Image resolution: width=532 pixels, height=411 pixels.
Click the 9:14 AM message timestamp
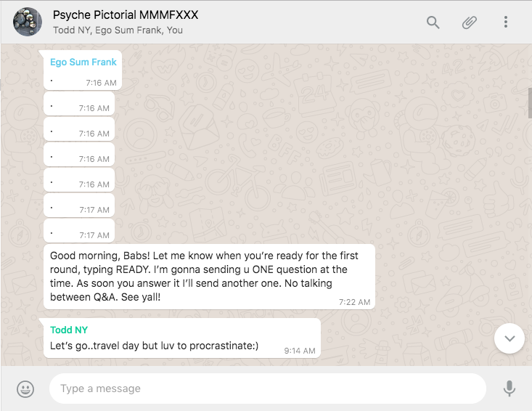[x=299, y=351]
